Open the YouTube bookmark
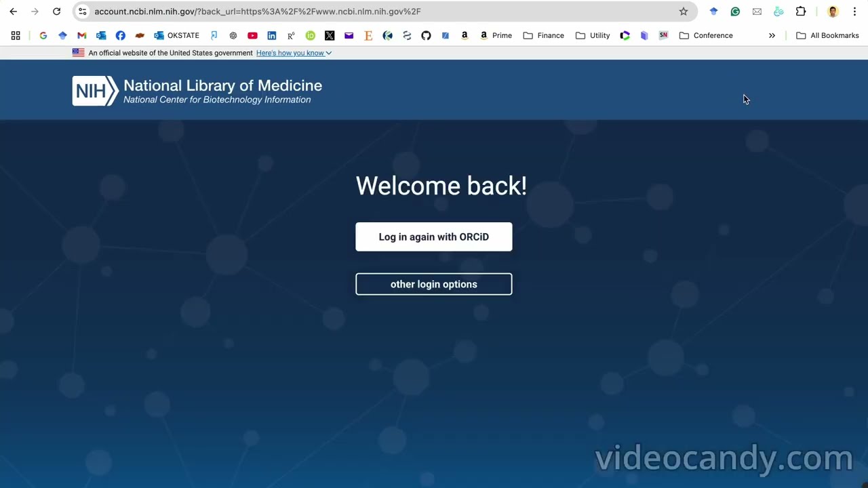The image size is (868, 488). (x=252, y=35)
